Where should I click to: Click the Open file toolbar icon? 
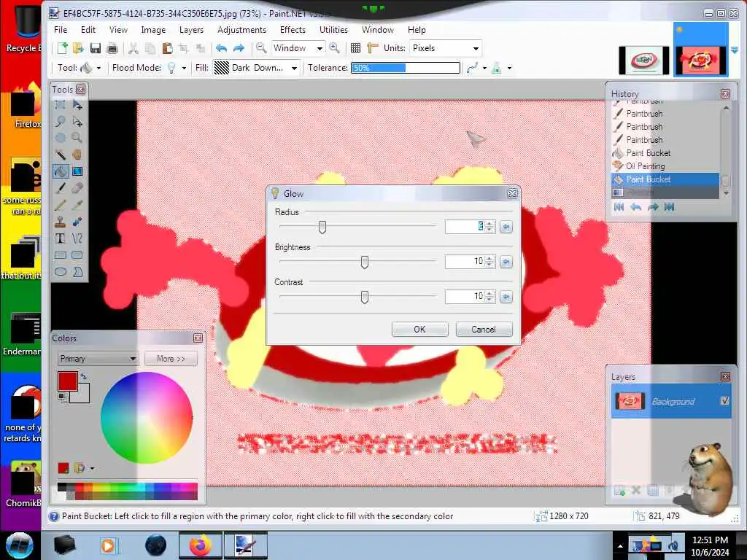point(79,48)
